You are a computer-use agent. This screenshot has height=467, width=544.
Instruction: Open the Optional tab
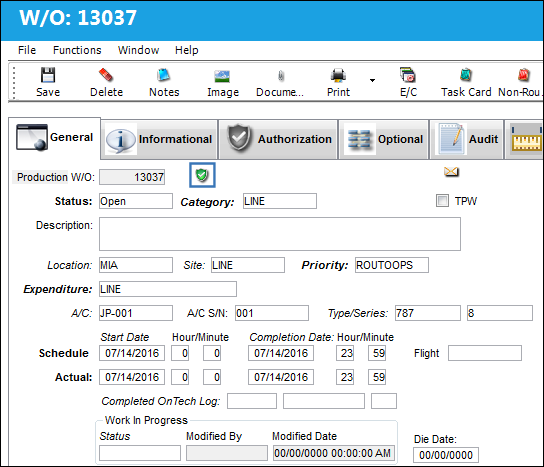[384, 139]
